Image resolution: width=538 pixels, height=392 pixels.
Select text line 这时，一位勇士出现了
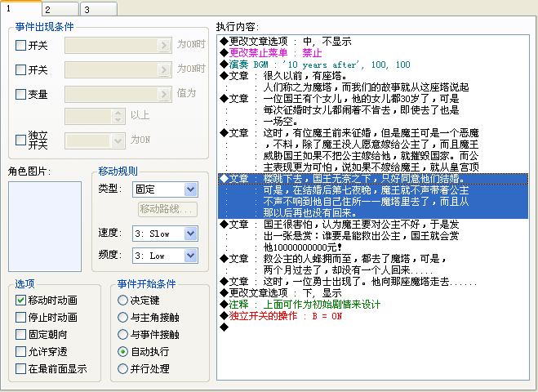click(x=373, y=282)
